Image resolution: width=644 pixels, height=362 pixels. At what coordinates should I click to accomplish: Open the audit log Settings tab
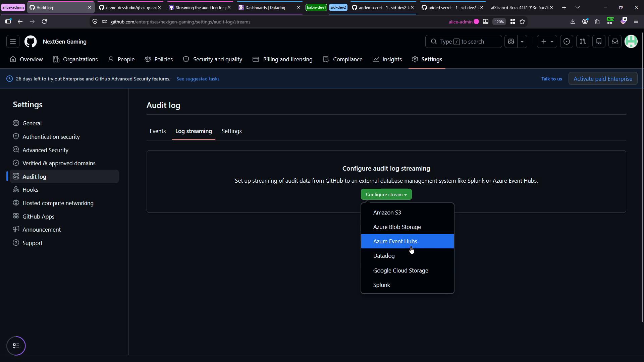tap(231, 131)
